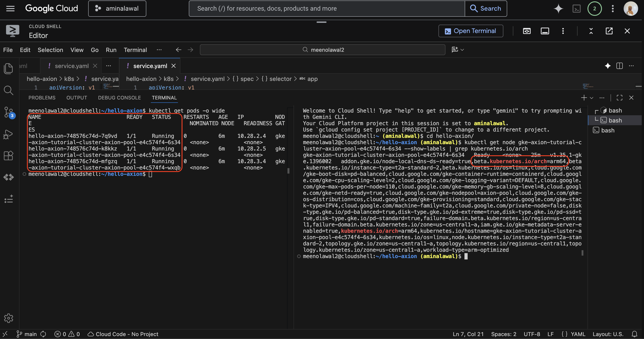The height and width of the screenshot is (339, 644).
Task: Click Layout: U.S. keyboard indicator
Action: (608, 334)
